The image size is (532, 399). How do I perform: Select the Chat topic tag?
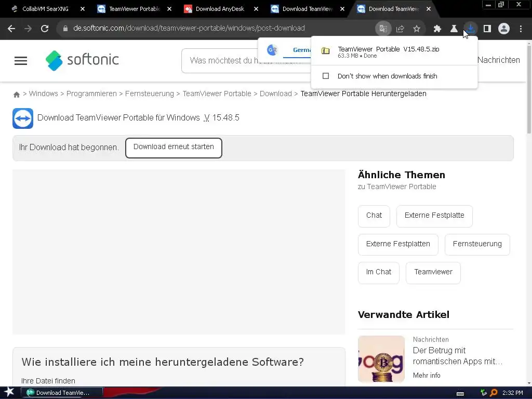pos(374,216)
